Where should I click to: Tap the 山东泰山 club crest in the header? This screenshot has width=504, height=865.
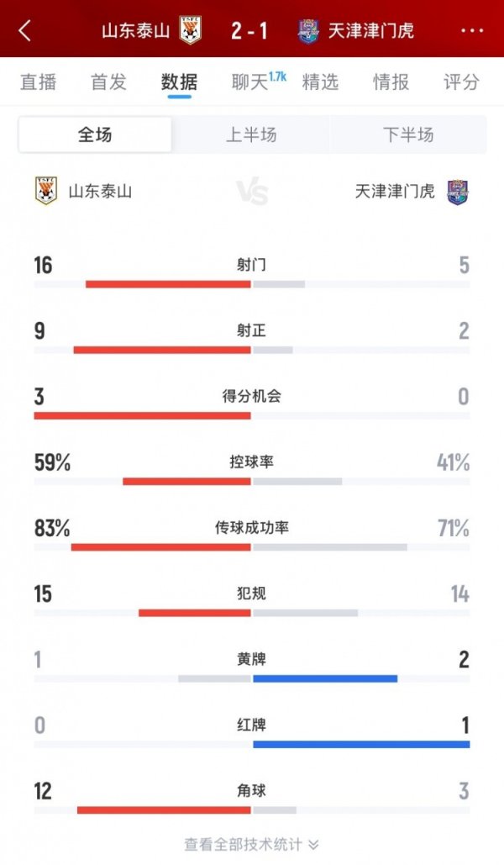pos(188,29)
